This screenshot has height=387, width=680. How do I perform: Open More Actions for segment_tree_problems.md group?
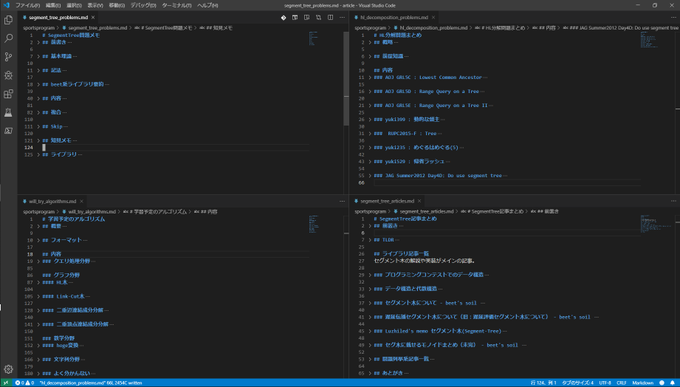(342, 18)
